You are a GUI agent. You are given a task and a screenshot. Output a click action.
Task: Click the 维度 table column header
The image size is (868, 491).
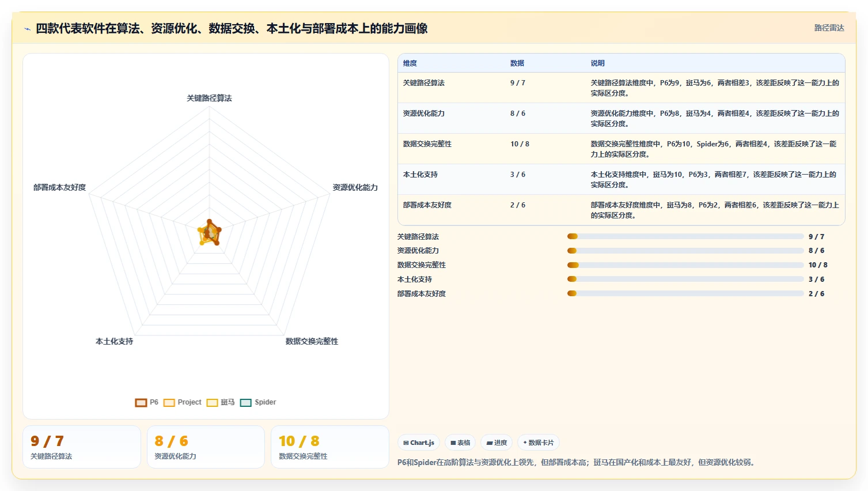[410, 63]
